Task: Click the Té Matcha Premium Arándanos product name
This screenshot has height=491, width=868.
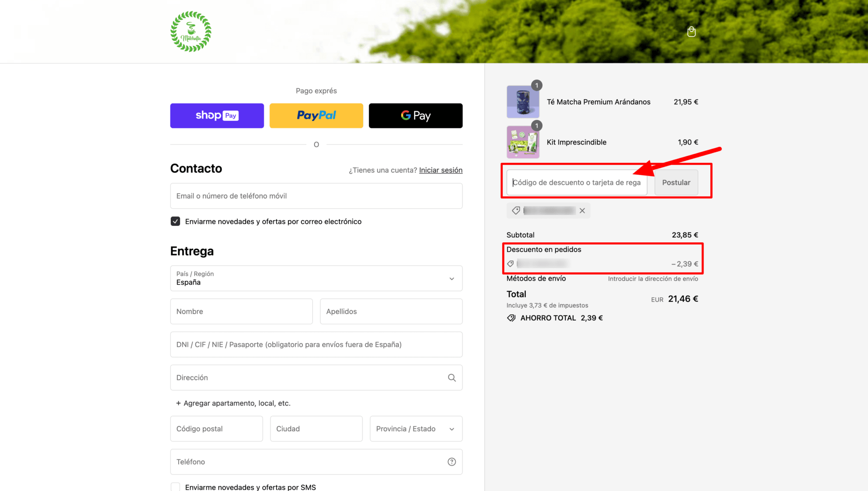Action: [599, 102]
